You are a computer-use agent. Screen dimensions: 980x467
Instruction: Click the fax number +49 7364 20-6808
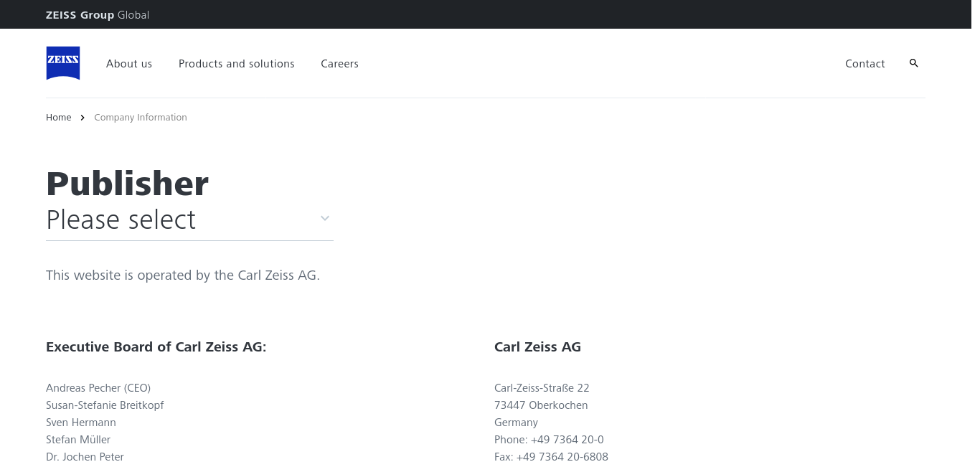562,457
